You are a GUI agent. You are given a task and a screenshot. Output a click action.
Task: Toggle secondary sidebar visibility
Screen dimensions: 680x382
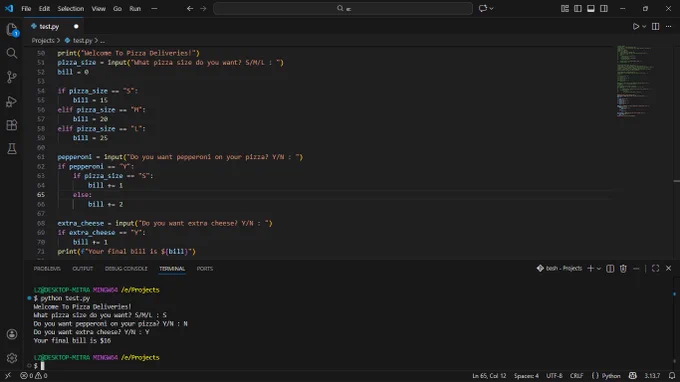tap(604, 8)
